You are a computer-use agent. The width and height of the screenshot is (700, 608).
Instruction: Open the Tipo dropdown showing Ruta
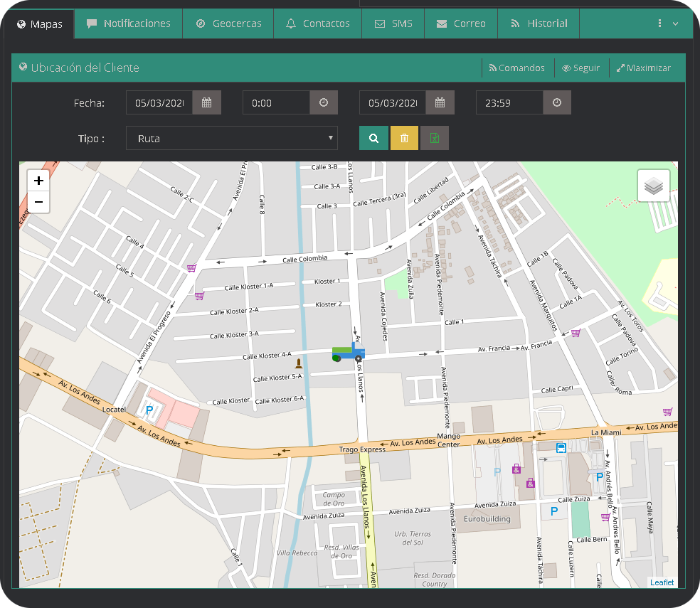(231, 137)
